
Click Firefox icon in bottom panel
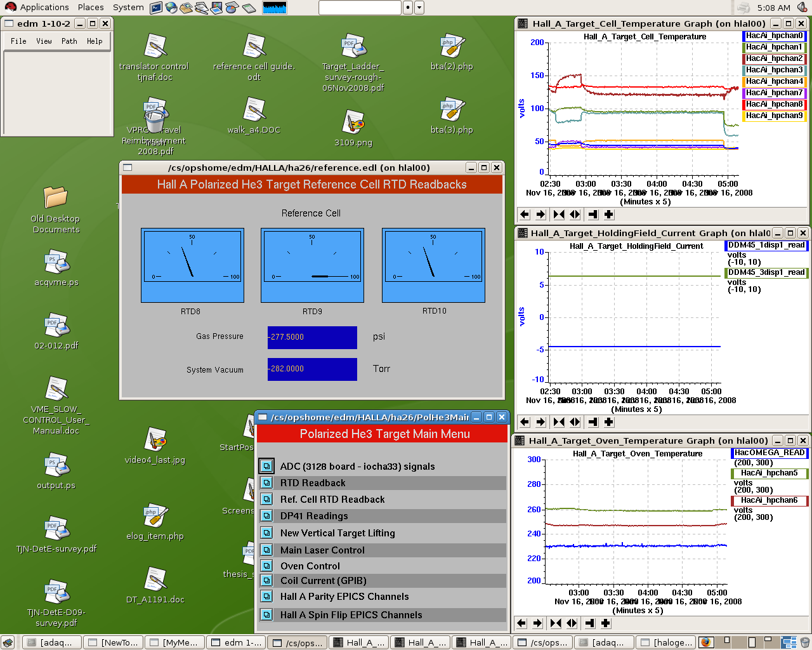tap(706, 642)
